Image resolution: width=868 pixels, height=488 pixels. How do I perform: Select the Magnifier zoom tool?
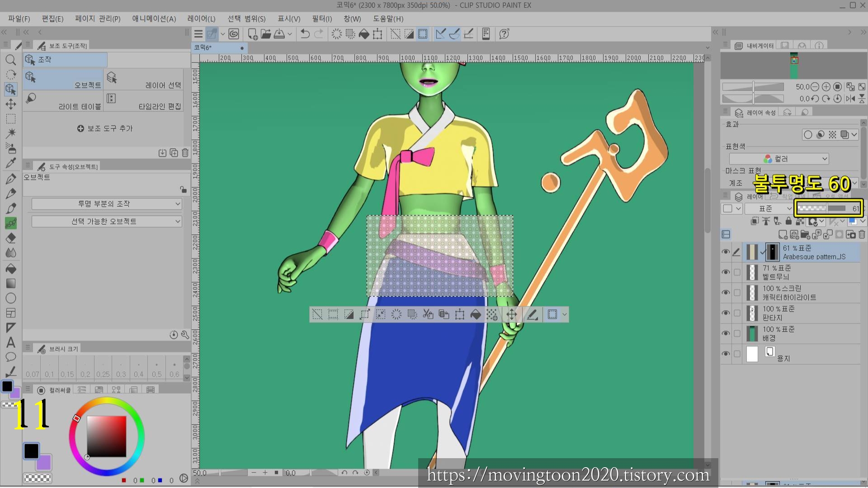11,60
